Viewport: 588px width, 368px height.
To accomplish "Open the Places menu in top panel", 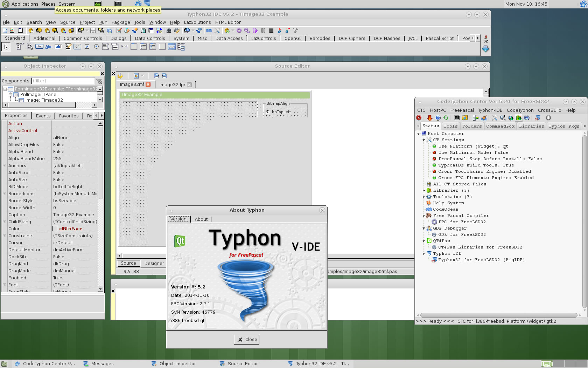I will [48, 4].
